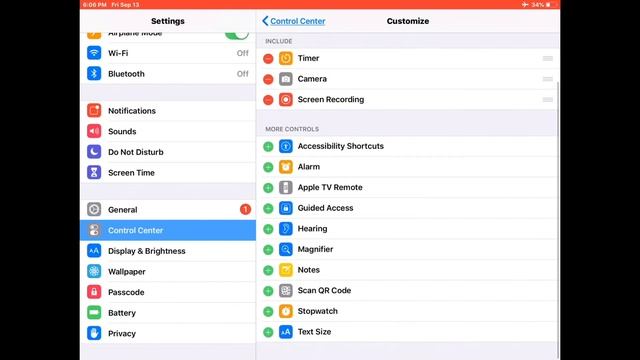Click the blue Text Size icon

click(x=286, y=332)
